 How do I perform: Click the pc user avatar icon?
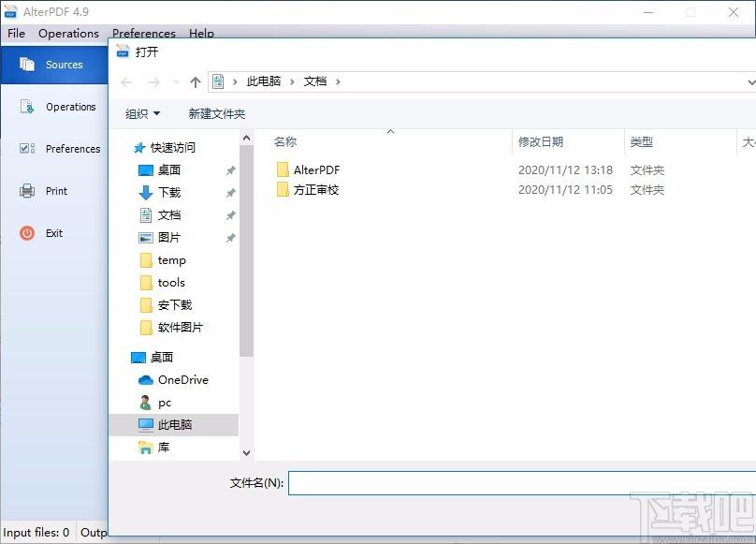click(x=145, y=402)
